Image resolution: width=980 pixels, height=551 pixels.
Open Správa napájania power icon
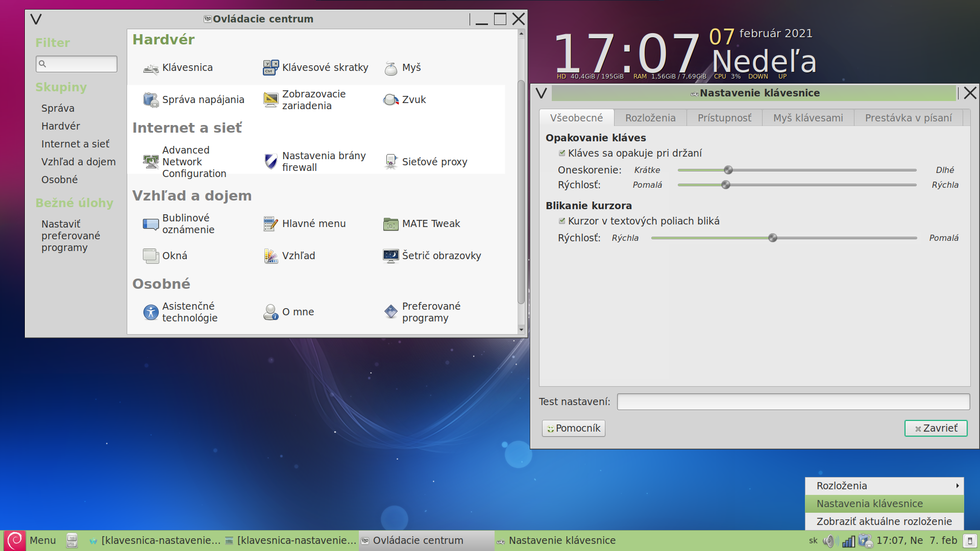click(x=151, y=100)
